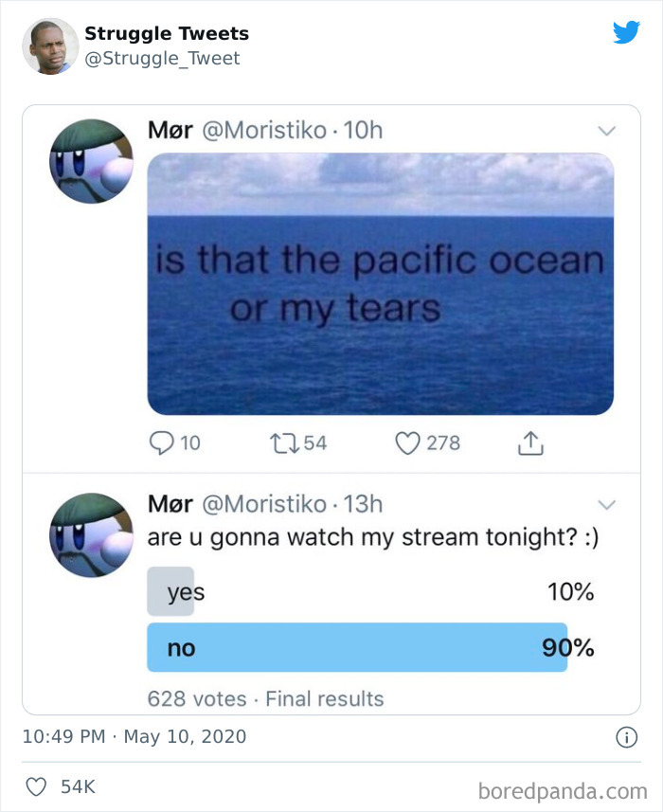Open Struggle Tweets profile picture
Viewport: 663px width, 812px height.
(49, 44)
